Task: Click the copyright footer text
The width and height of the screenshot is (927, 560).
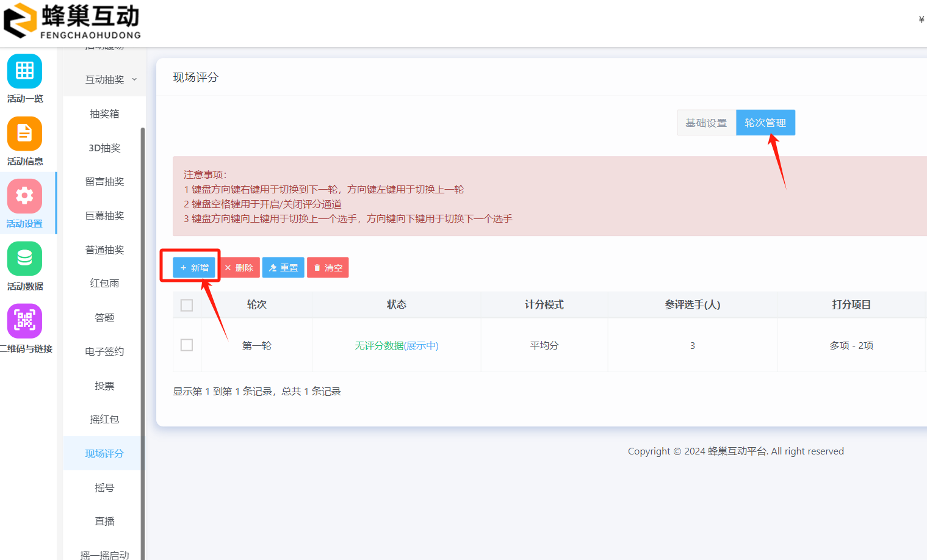Action: (x=736, y=451)
